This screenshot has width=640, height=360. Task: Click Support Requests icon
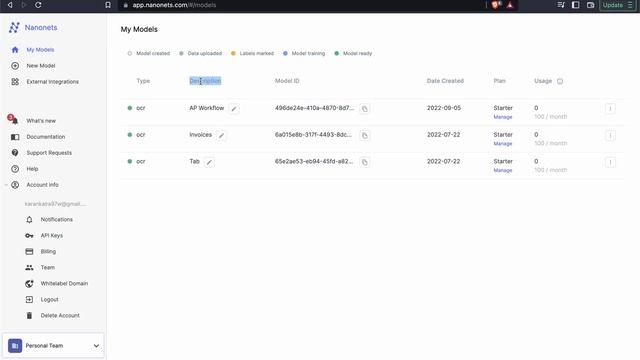coord(15,153)
